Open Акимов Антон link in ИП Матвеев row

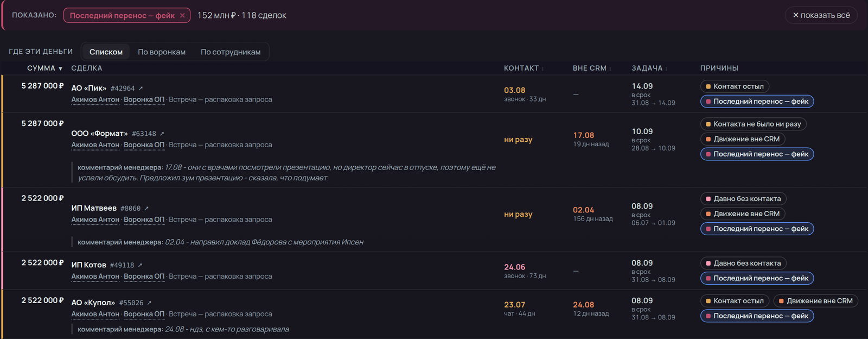tap(95, 219)
